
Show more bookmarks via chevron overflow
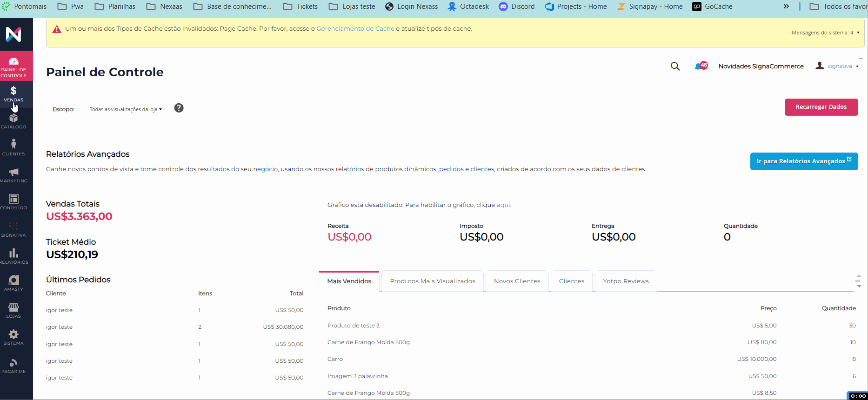coord(786,7)
